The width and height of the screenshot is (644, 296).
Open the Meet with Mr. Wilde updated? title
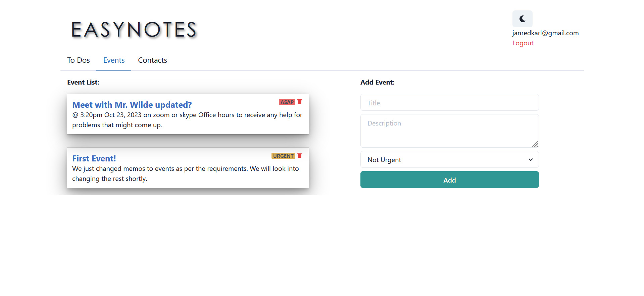point(132,105)
